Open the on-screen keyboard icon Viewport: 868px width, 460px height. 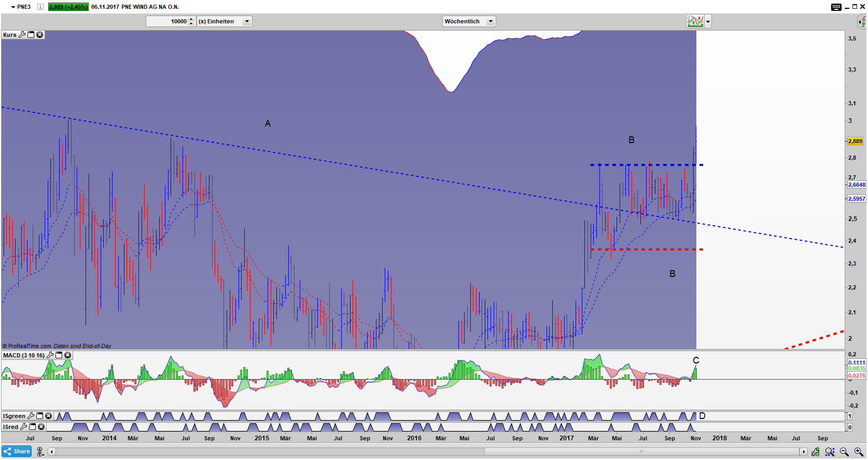click(836, 7)
